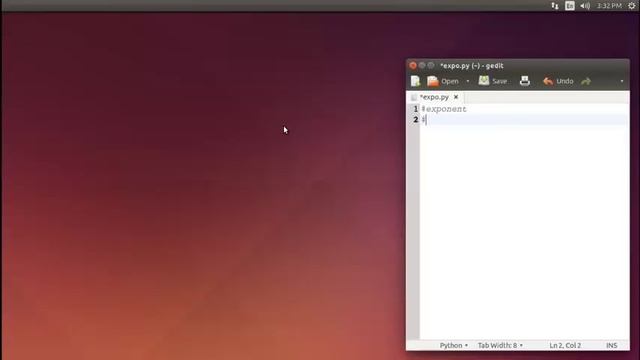Viewport: 640px width, 360px height.
Task: Click line number 2 in the gutter
Action: pyautogui.click(x=416, y=120)
